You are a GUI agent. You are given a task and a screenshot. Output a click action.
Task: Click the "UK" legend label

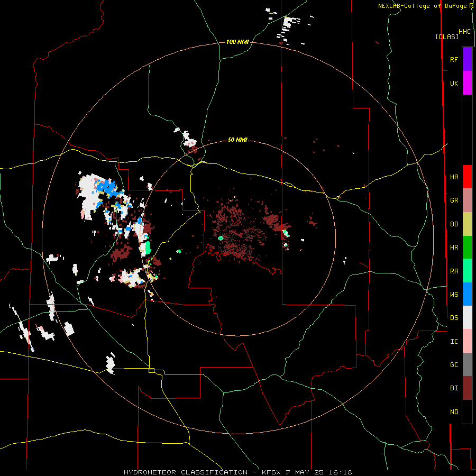tap(454, 84)
